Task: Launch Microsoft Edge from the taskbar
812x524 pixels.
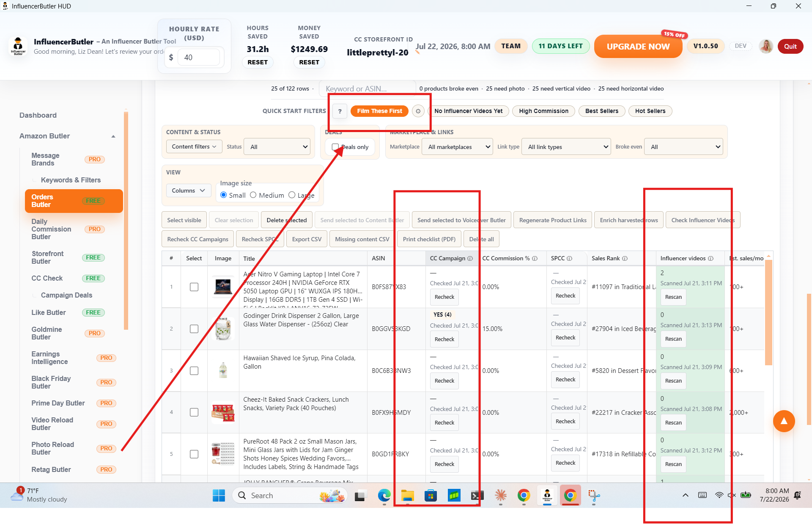Action: coord(384,495)
